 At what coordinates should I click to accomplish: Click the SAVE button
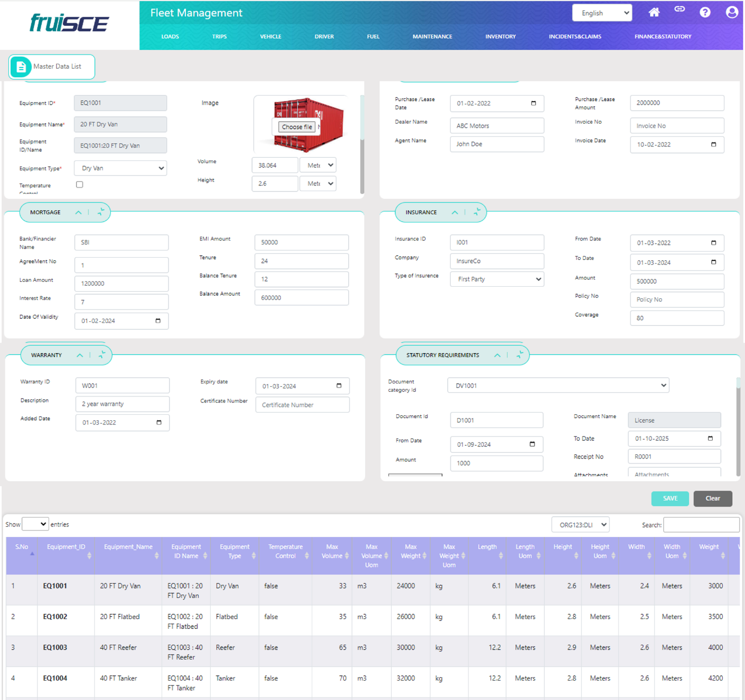670,499
